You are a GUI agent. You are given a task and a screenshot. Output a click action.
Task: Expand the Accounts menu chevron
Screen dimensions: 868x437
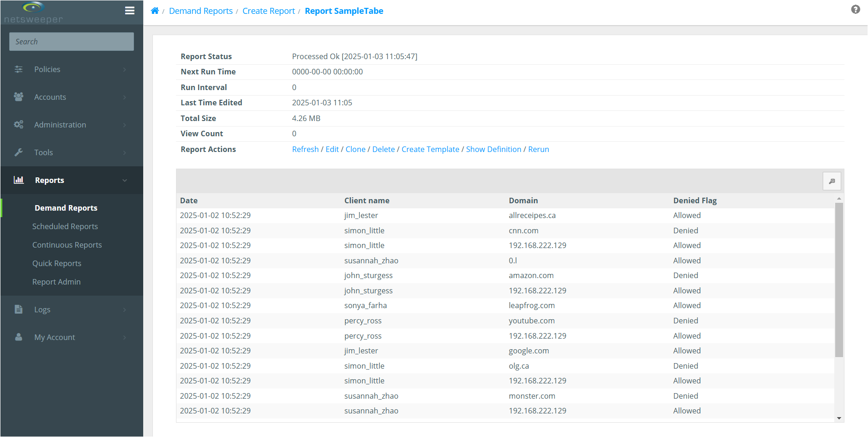click(x=125, y=97)
